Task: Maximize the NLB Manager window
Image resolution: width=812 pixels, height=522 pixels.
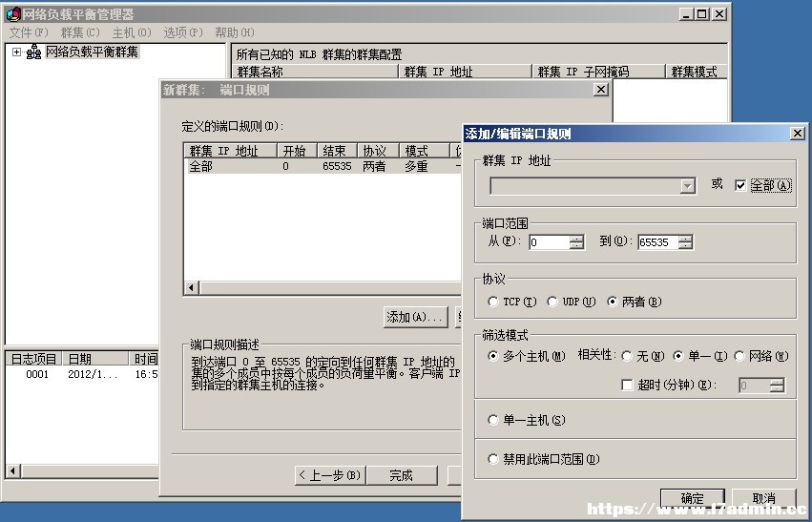Action: pos(702,14)
